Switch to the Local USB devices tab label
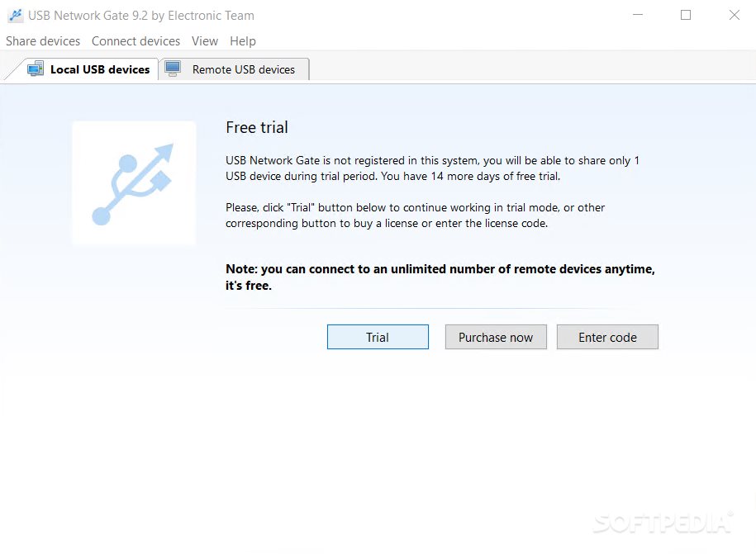 [100, 69]
